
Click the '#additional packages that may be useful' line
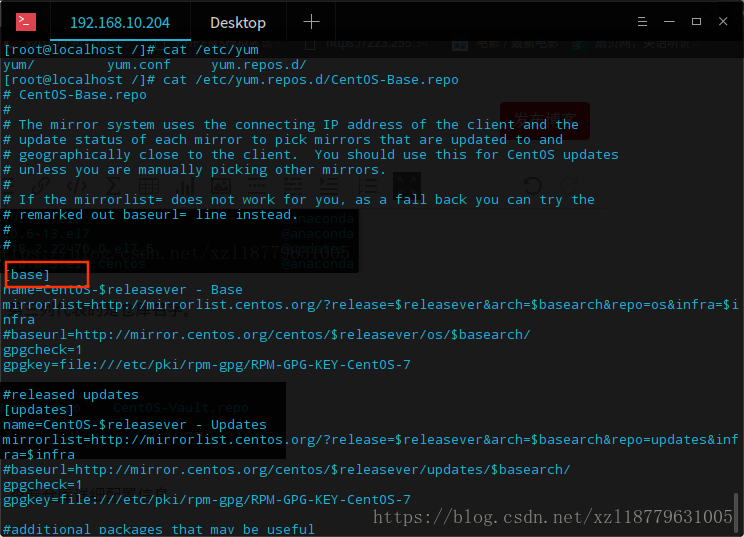(158, 529)
